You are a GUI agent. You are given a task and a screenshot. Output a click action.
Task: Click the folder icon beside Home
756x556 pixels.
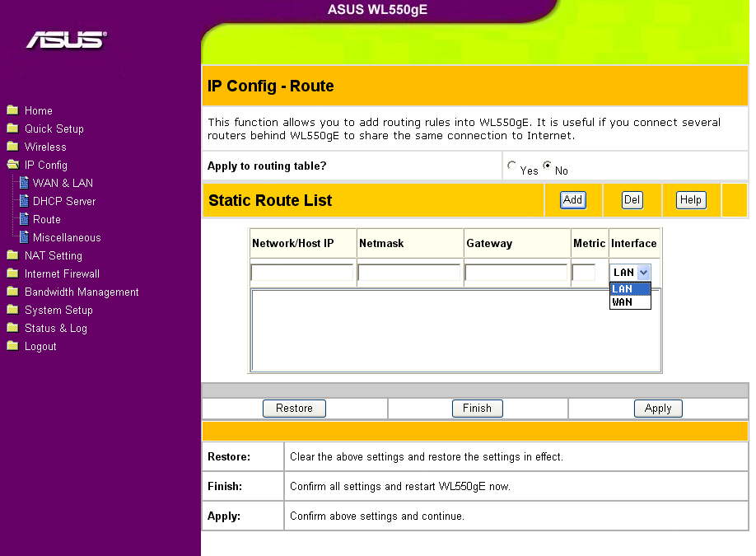[13, 110]
